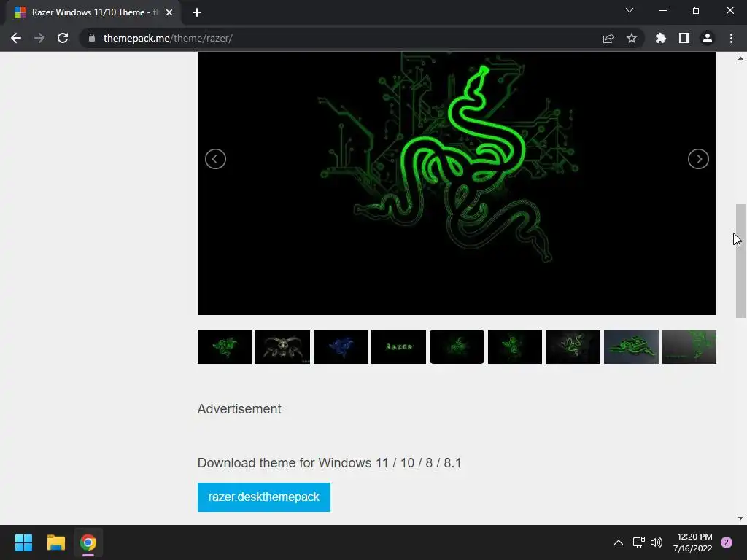Image resolution: width=747 pixels, height=560 pixels.
Task: Open the tab search dropdown arrow
Action: [630, 10]
